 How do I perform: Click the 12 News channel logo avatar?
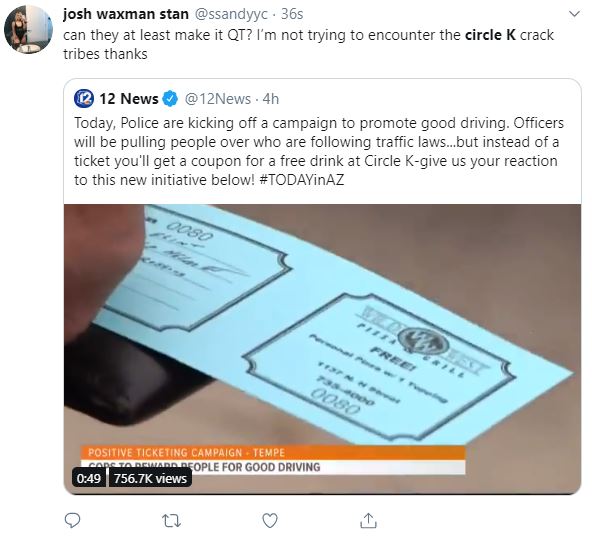[x=84, y=99]
